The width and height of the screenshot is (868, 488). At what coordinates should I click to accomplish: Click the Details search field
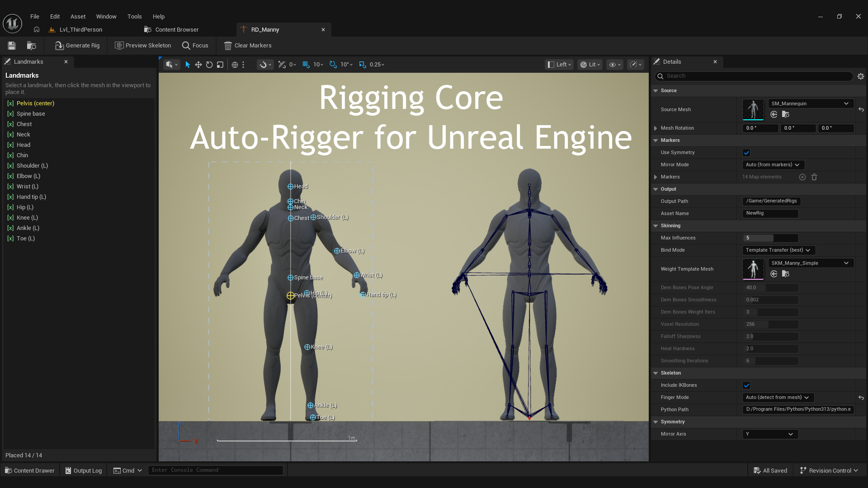click(754, 76)
